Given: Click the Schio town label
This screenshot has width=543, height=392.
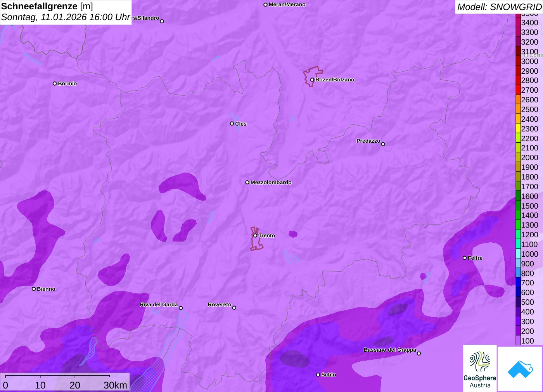Looking at the screenshot, I should (329, 375).
